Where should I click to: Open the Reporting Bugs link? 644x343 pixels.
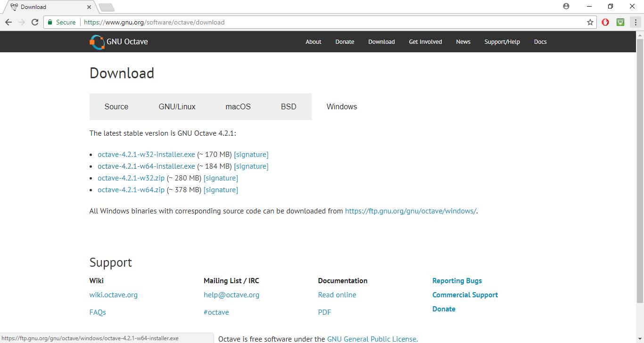(x=457, y=281)
